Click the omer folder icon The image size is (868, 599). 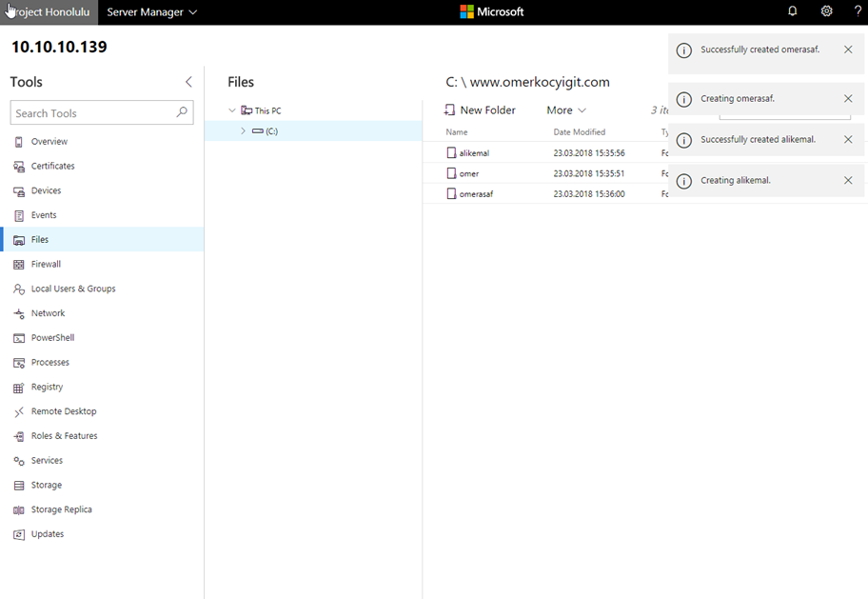pyautogui.click(x=451, y=173)
